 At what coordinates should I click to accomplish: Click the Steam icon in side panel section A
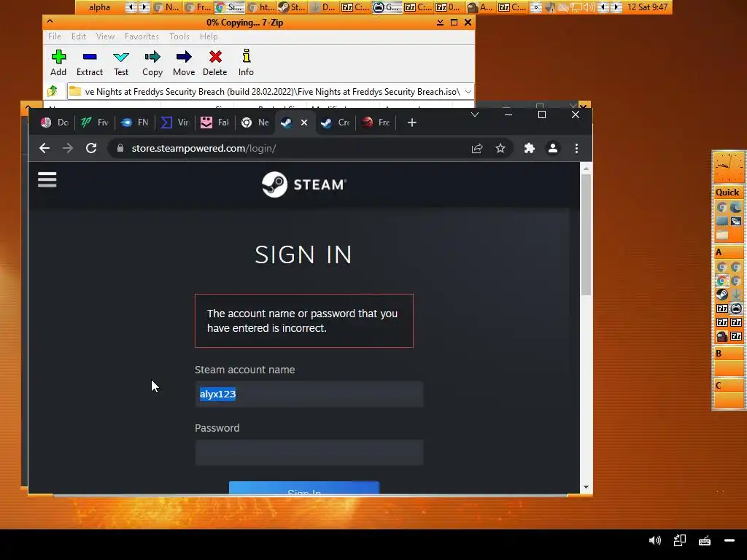coord(721,295)
